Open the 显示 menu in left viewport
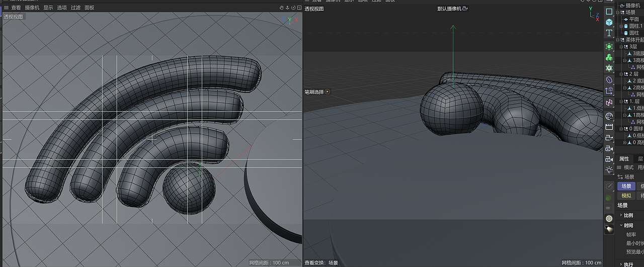 [48, 8]
